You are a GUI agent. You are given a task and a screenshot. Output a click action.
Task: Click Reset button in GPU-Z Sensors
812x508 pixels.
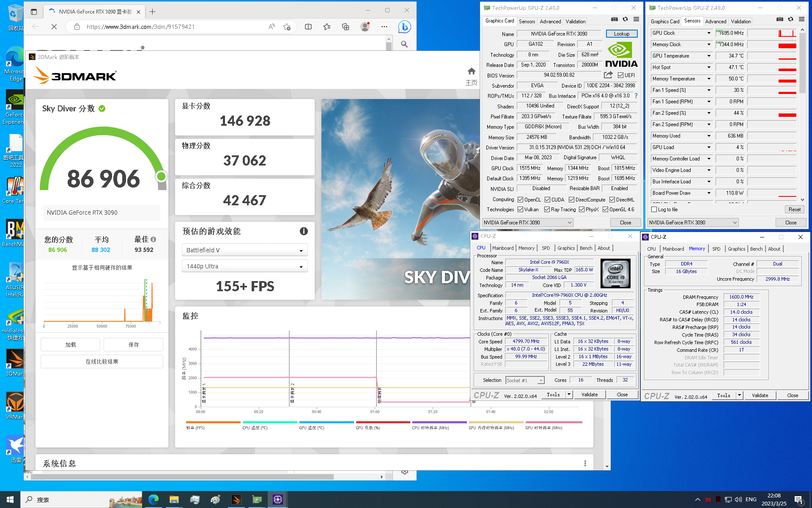pyautogui.click(x=794, y=210)
